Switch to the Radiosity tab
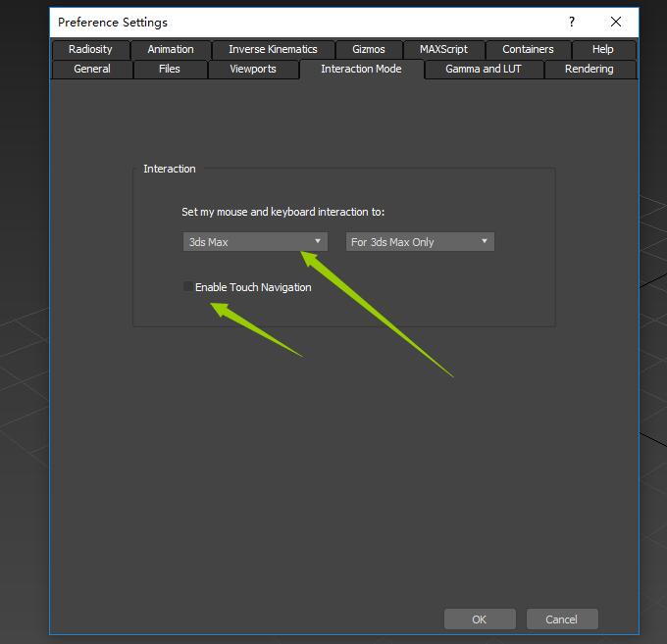This screenshot has width=667, height=644. pos(90,49)
